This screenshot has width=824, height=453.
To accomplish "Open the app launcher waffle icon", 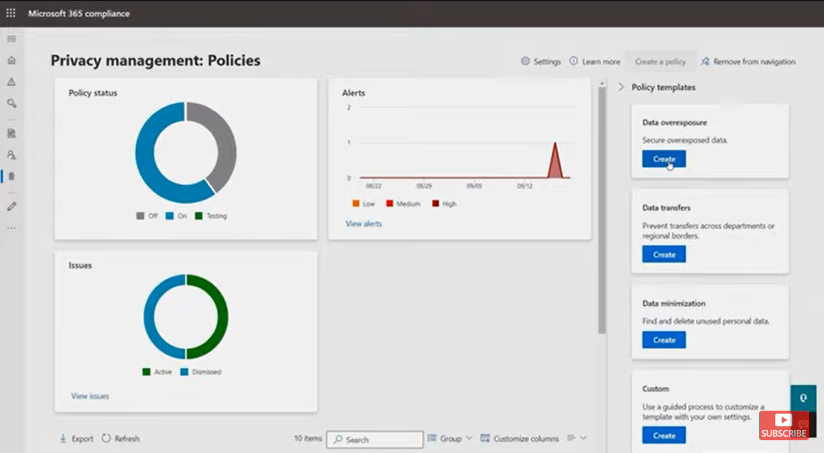I will click(11, 13).
